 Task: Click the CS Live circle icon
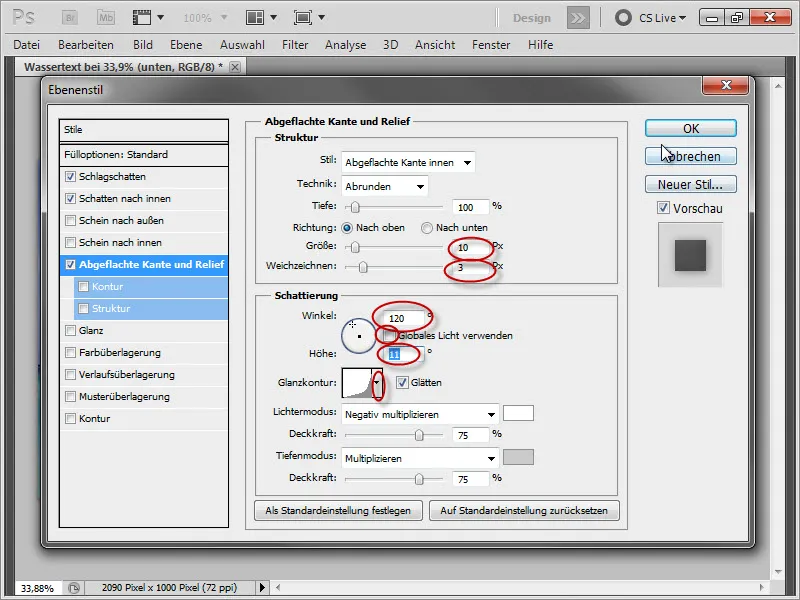pos(623,18)
